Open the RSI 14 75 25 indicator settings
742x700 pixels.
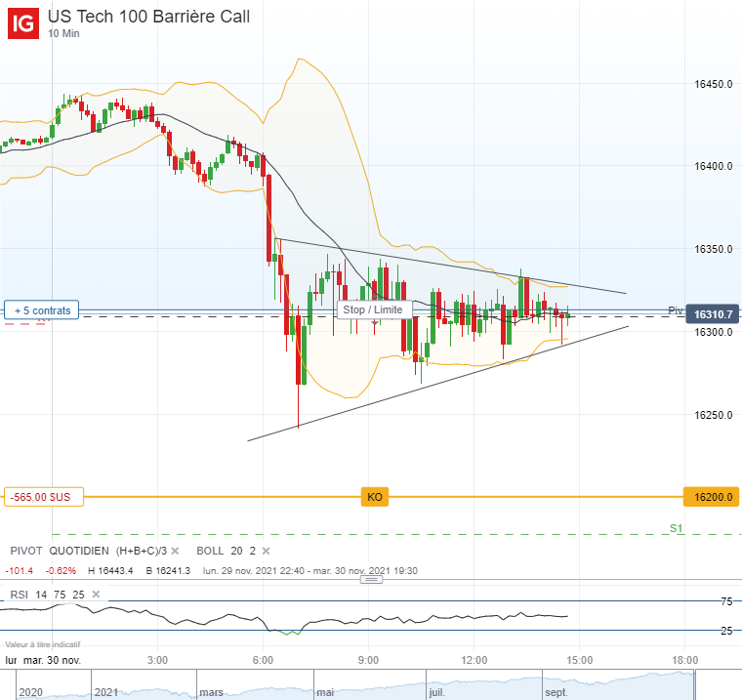click(x=47, y=595)
